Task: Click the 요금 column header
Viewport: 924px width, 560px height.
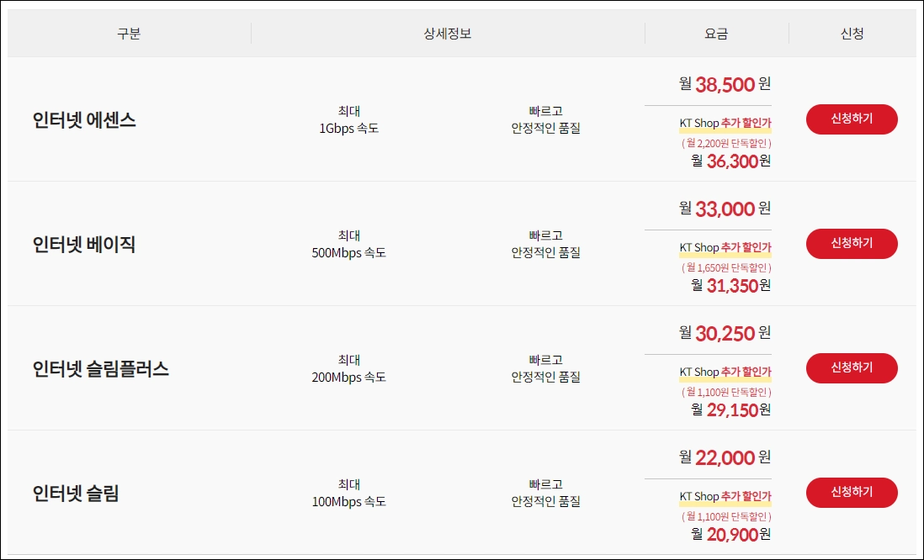Action: (718, 32)
